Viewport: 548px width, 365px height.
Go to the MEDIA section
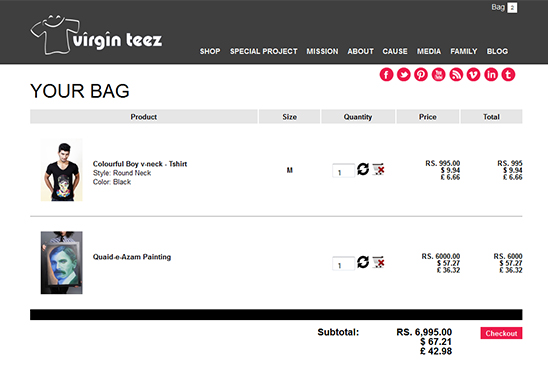pos(429,51)
